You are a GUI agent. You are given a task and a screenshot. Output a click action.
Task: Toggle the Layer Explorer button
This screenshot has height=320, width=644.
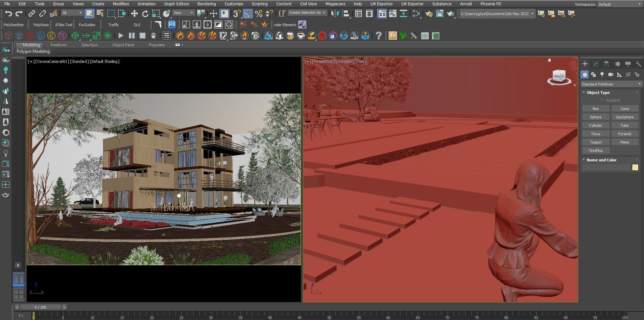point(369,13)
